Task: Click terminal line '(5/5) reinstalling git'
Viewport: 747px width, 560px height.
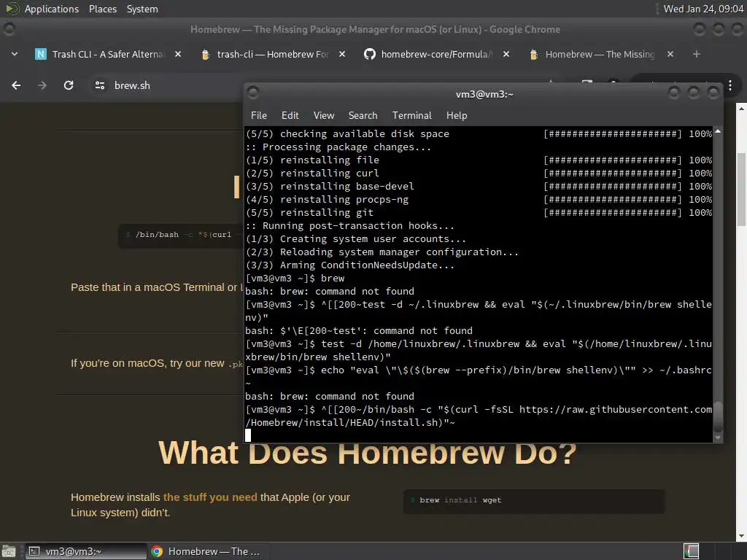Action: click(x=309, y=213)
